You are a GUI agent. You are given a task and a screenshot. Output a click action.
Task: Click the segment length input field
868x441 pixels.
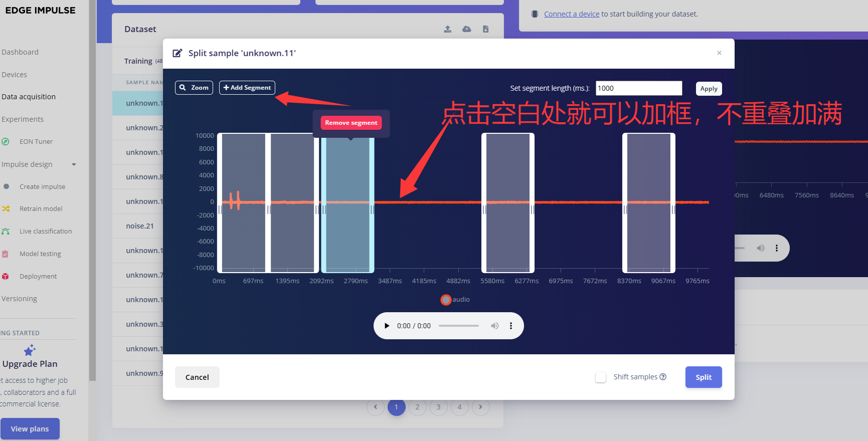click(x=638, y=88)
